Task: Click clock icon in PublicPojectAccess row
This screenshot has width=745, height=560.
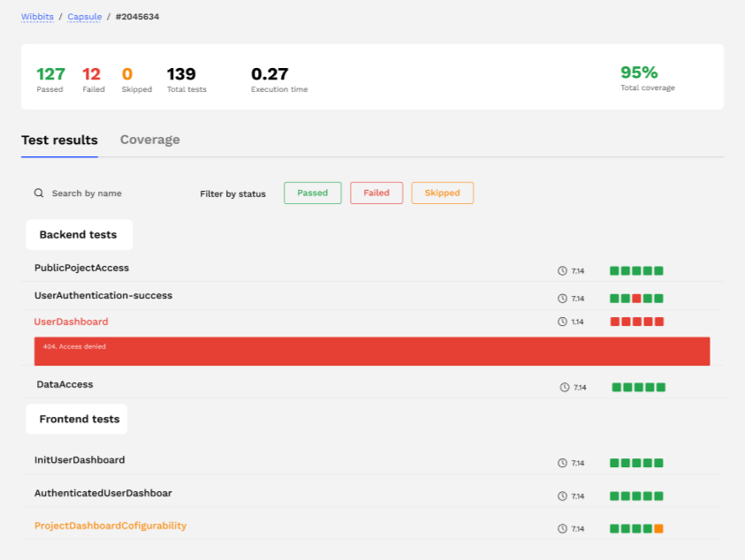Action: click(x=562, y=271)
